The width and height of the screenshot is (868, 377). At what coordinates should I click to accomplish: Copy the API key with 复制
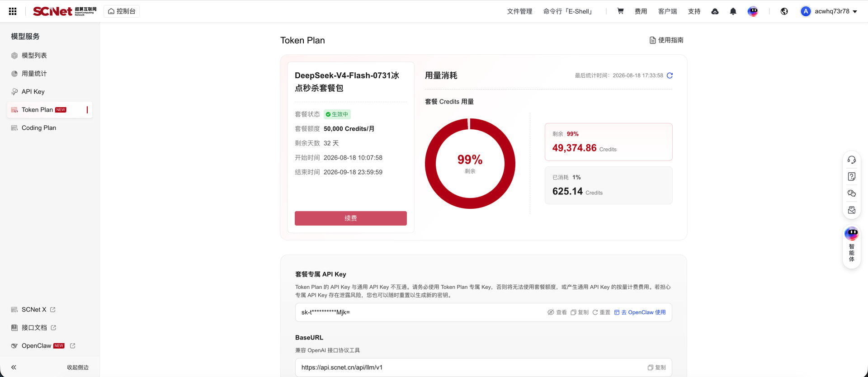tap(580, 312)
